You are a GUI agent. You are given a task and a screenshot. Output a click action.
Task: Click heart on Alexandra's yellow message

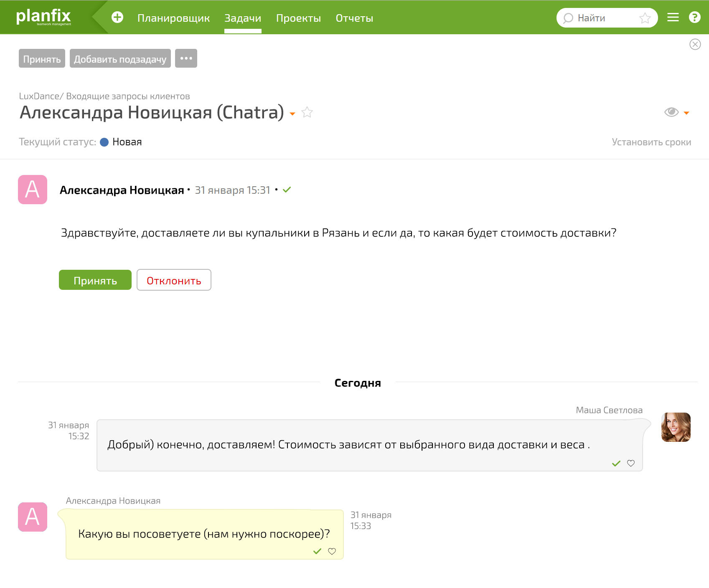332,551
